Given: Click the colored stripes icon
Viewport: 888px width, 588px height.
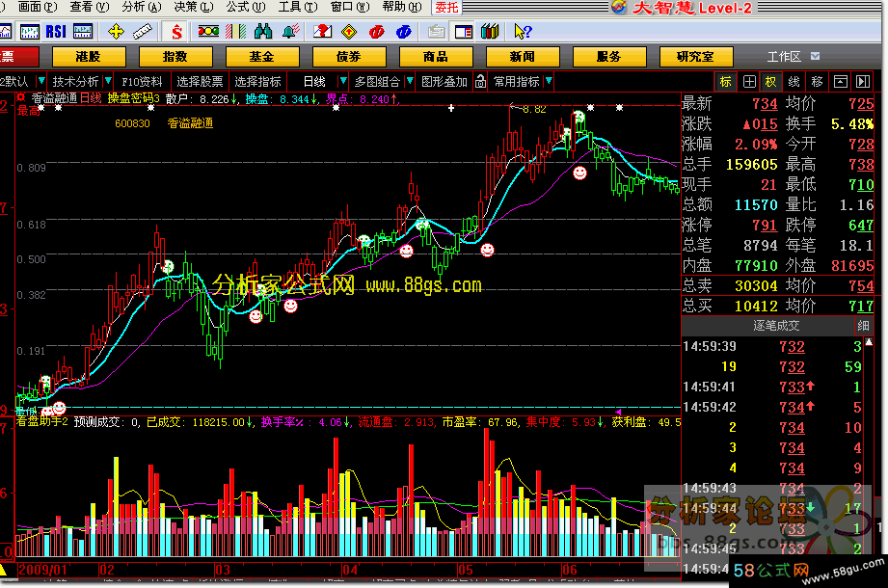Looking at the screenshot, I should pos(235,32).
